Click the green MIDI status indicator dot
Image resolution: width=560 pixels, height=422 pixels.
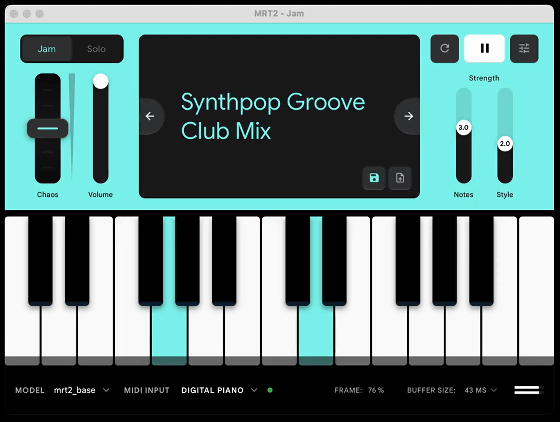[270, 390]
